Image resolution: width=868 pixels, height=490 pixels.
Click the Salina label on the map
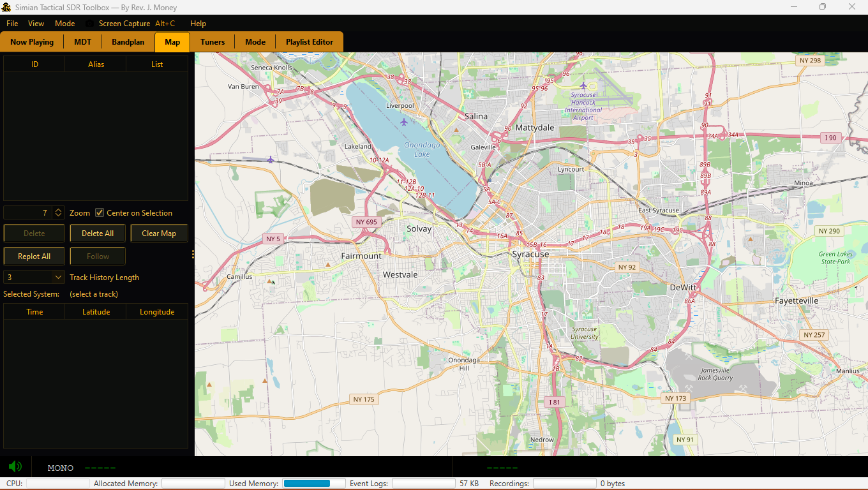476,116
